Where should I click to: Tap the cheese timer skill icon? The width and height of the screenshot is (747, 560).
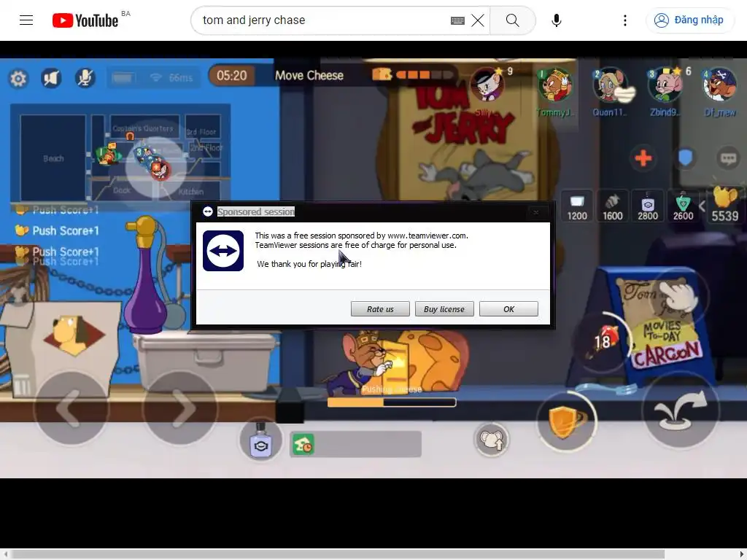303,445
